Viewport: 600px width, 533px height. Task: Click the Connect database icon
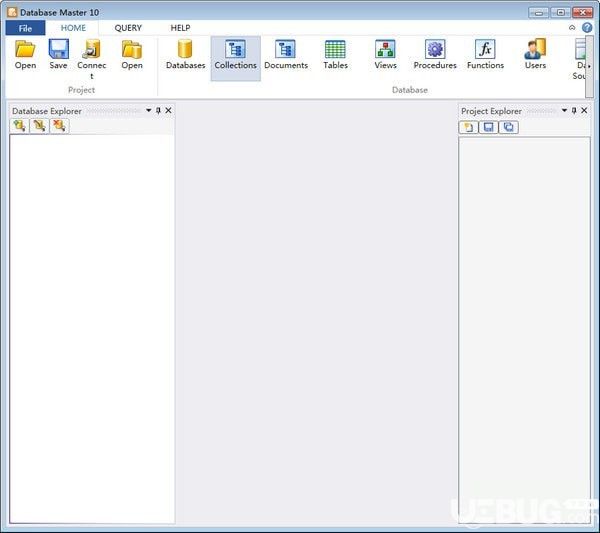(x=91, y=59)
